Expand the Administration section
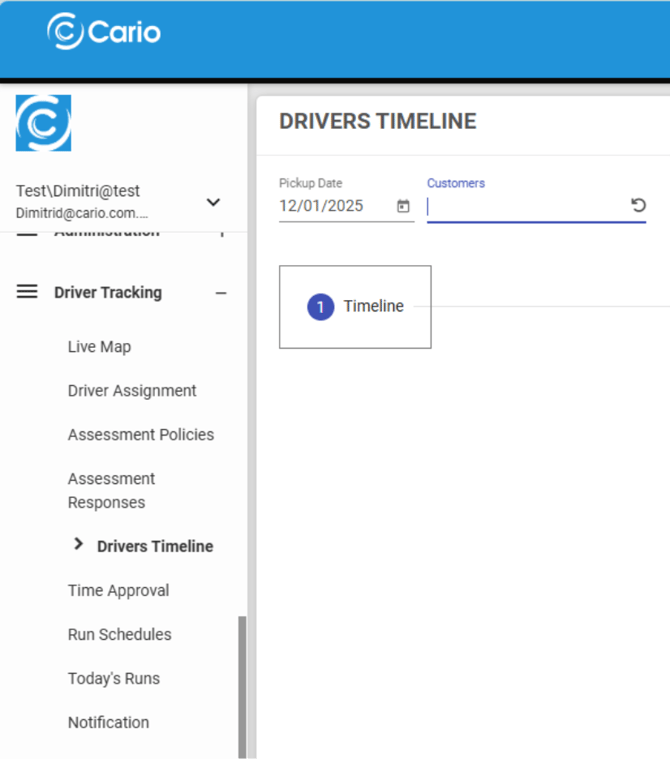Screen dimensions: 670x759 coord(221,233)
